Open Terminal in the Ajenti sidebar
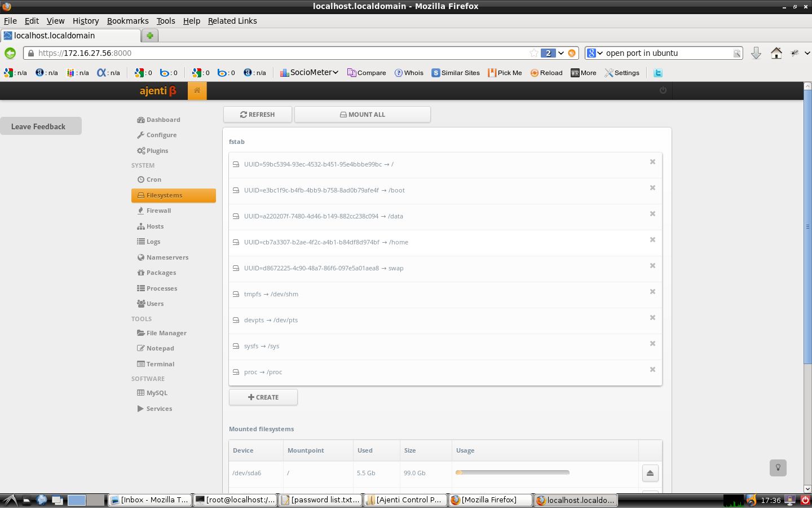The height and width of the screenshot is (508, 812). (160, 364)
